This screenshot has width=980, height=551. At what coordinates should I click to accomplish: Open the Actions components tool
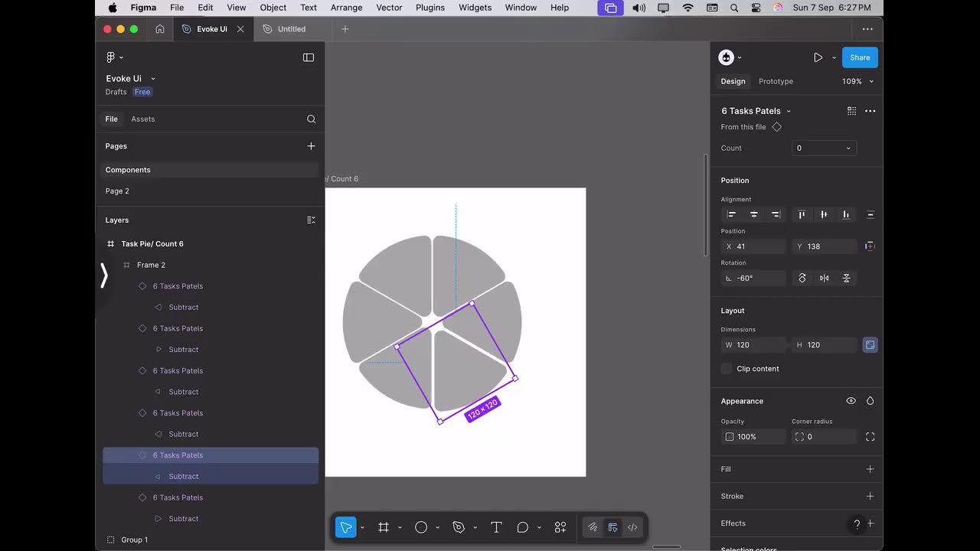pyautogui.click(x=560, y=527)
